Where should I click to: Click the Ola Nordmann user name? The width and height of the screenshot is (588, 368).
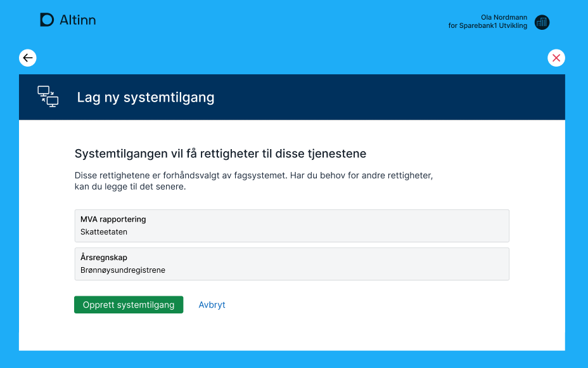coord(504,18)
